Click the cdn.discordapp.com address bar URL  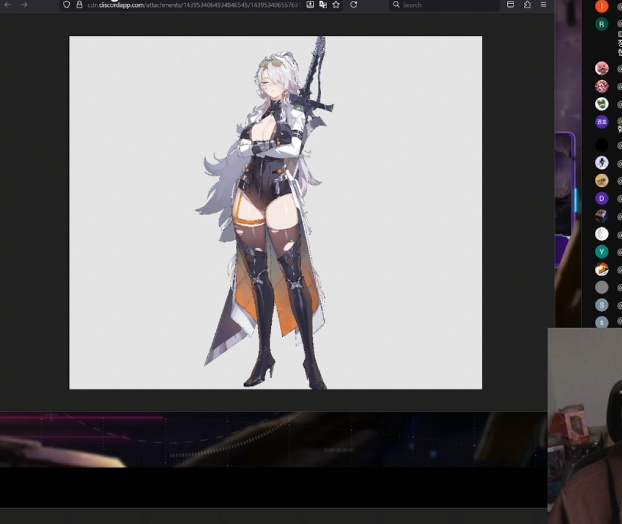194,5
